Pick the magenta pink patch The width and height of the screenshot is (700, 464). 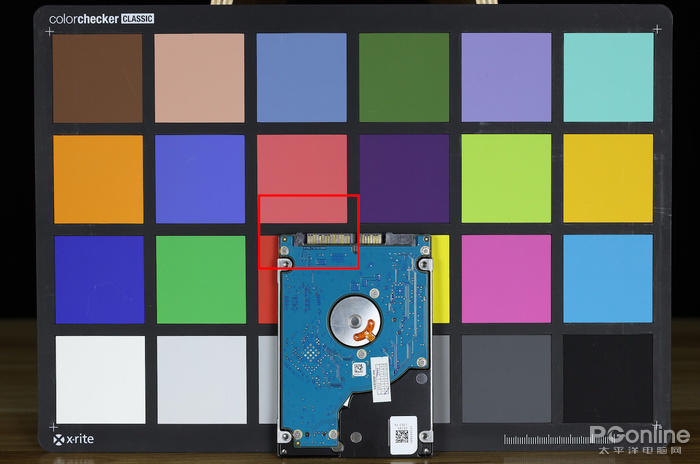tap(506, 279)
